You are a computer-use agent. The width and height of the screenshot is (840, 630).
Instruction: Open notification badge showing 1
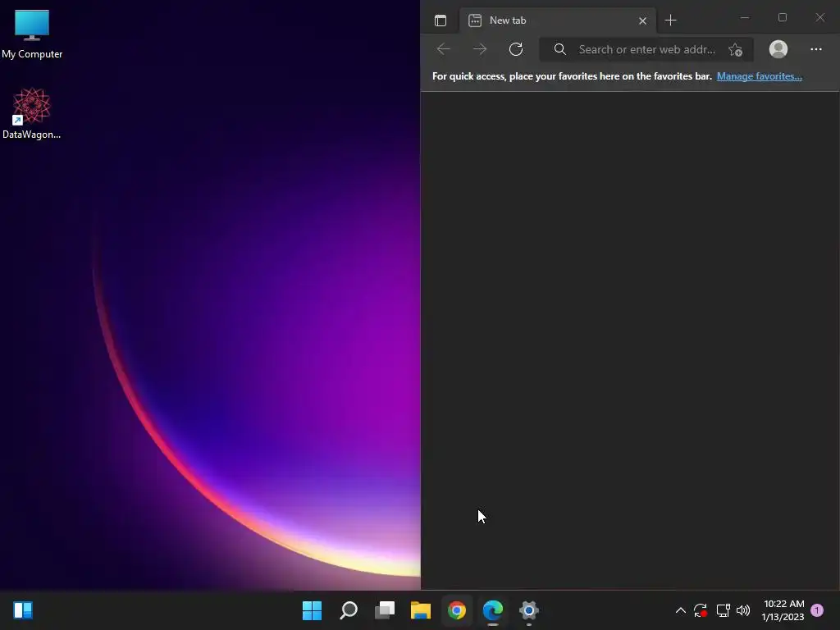pyautogui.click(x=817, y=610)
